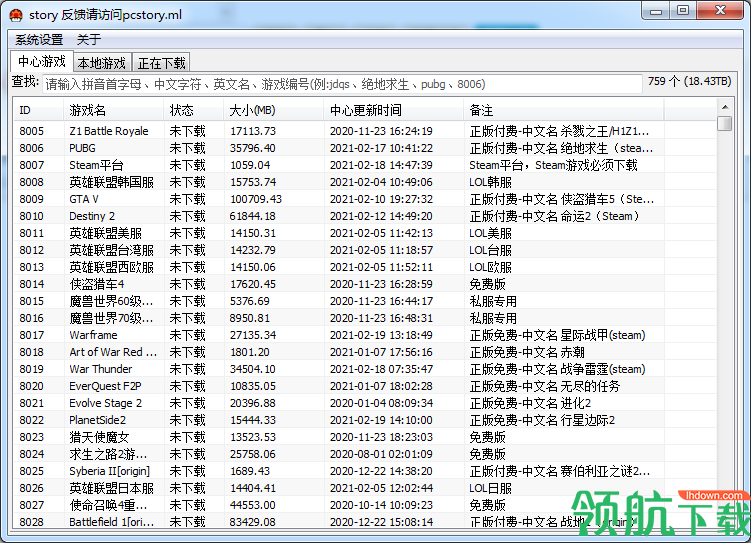
Task: Sort by the 备注 column header
Action: 564,111
